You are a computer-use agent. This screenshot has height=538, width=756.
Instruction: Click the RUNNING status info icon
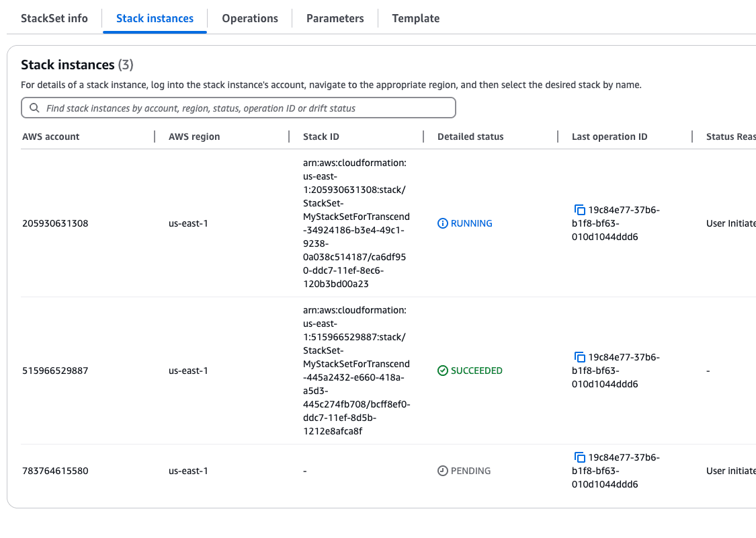click(x=442, y=223)
